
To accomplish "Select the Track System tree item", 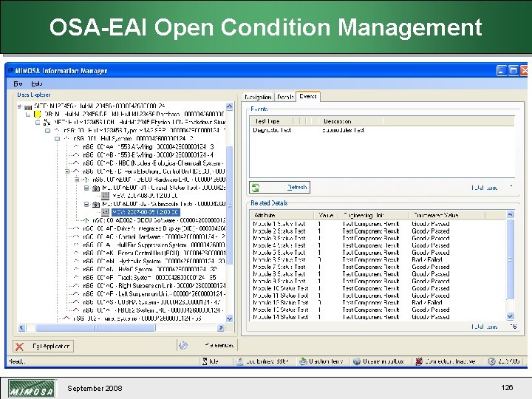I will pyautogui.click(x=149, y=278).
